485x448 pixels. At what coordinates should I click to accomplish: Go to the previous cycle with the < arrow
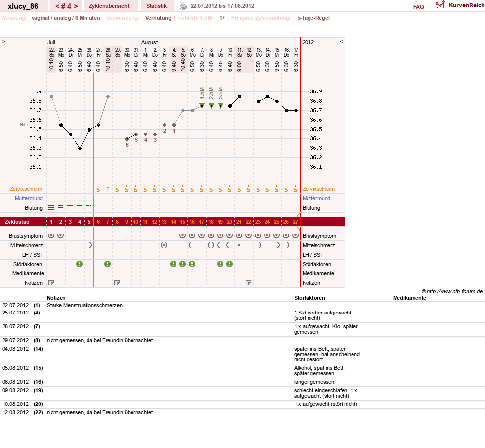pos(57,6)
